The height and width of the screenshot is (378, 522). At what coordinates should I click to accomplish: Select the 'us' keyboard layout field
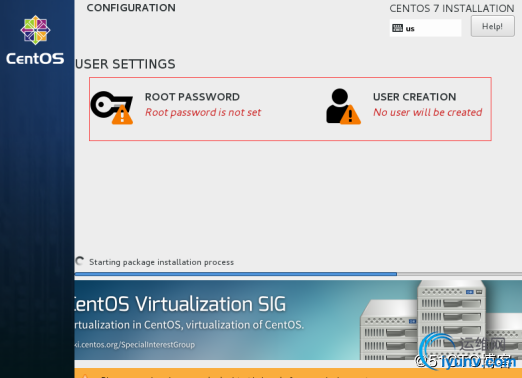click(425, 28)
